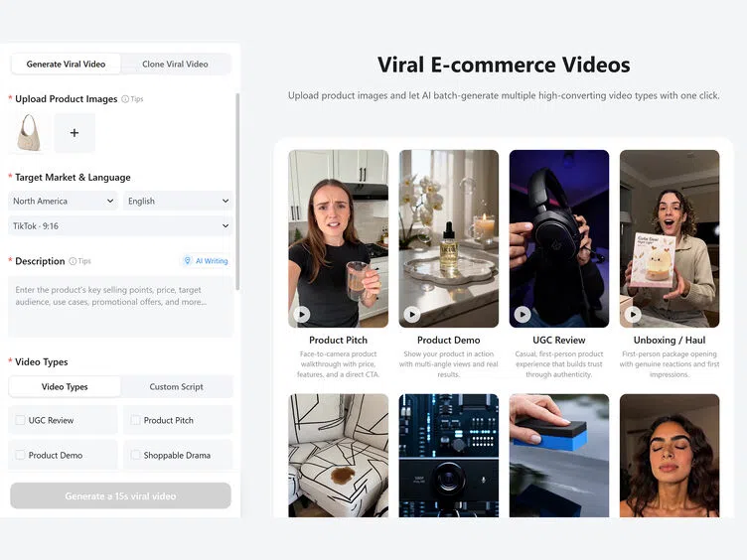The height and width of the screenshot is (560, 747).
Task: Open the Product Pitch woman with glass thumbnail
Action: click(x=339, y=238)
